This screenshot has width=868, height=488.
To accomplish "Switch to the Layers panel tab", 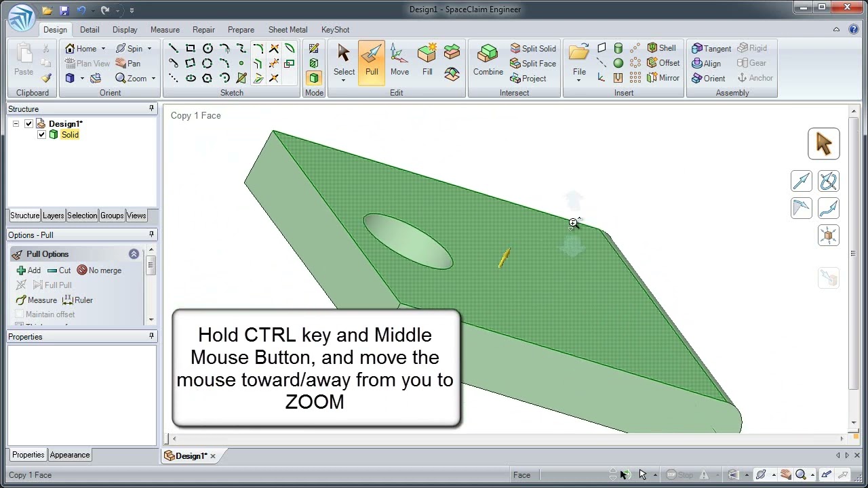I will (53, 216).
